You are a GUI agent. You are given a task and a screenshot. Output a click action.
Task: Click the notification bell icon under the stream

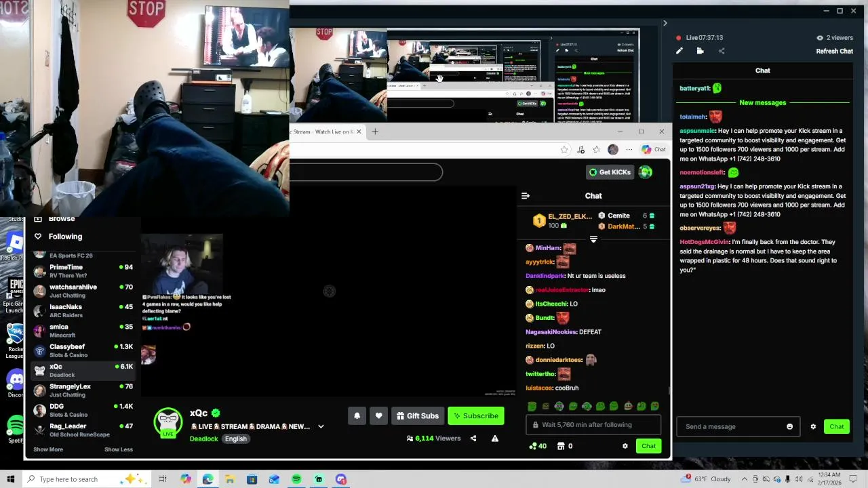[x=357, y=416]
